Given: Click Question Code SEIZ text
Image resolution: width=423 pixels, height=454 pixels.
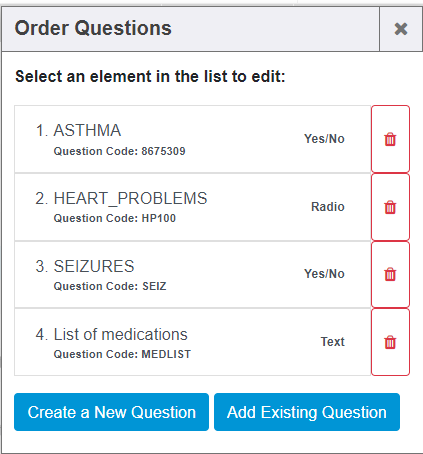Looking at the screenshot, I should point(110,286).
